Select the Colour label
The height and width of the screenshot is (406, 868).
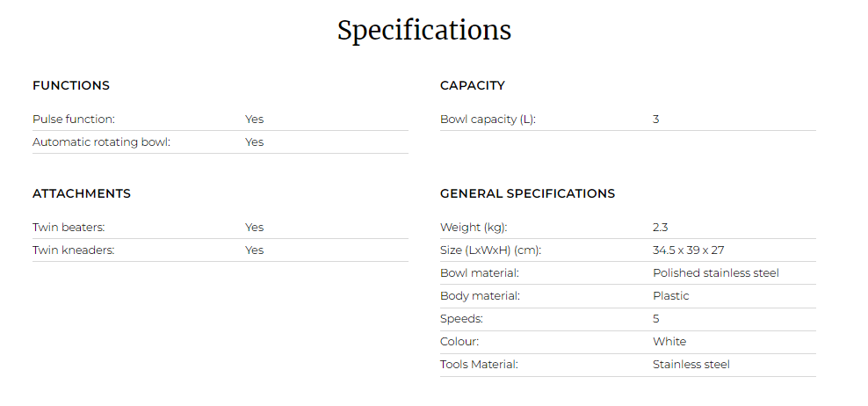(459, 341)
